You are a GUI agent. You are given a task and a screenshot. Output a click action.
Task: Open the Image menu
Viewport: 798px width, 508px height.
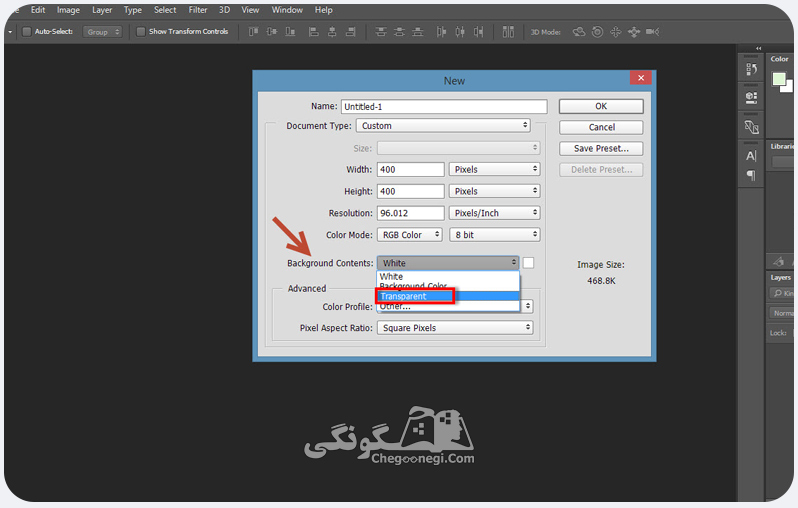[x=68, y=10]
